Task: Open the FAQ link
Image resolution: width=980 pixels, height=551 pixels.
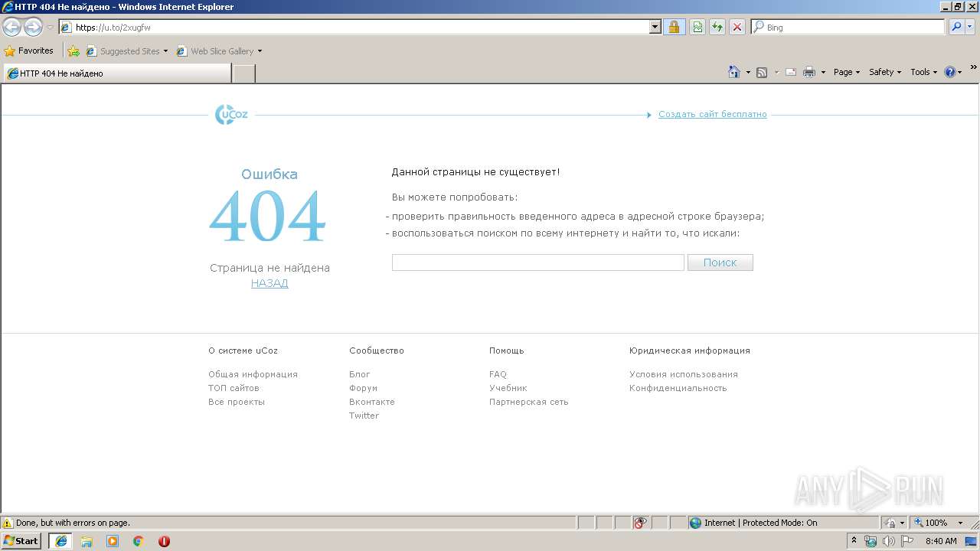Action: click(x=498, y=374)
